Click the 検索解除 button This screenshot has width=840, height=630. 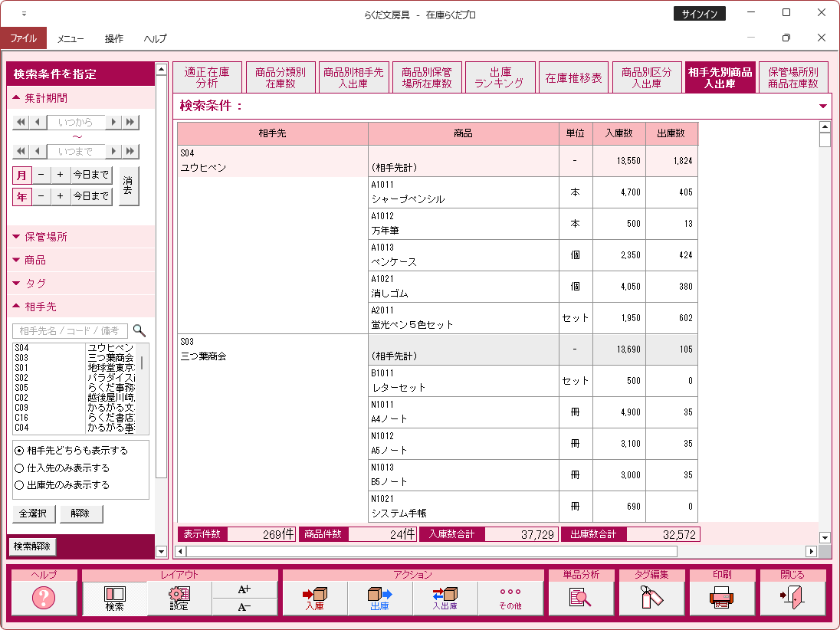32,546
